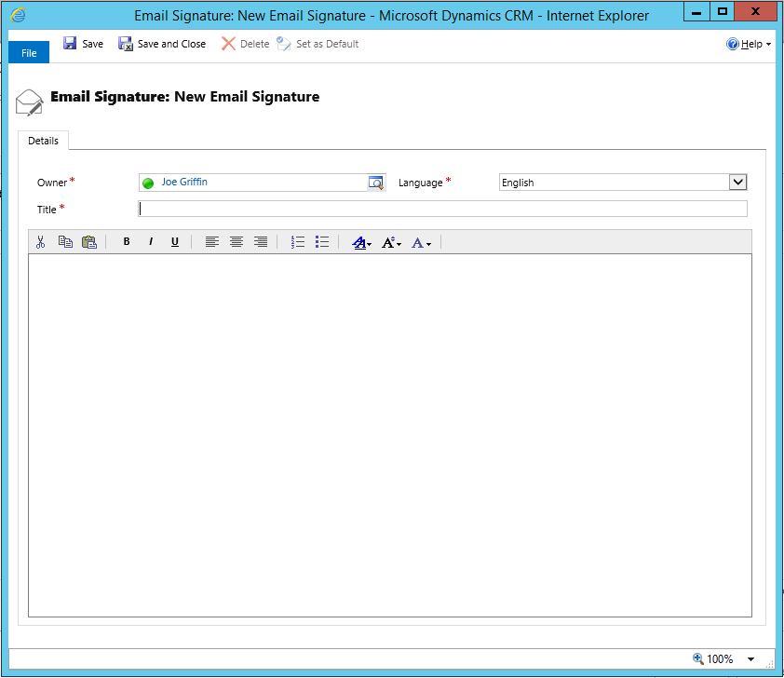Viewport: 784px width, 678px height.
Task: Toggle Bold formatting
Action: (x=127, y=242)
